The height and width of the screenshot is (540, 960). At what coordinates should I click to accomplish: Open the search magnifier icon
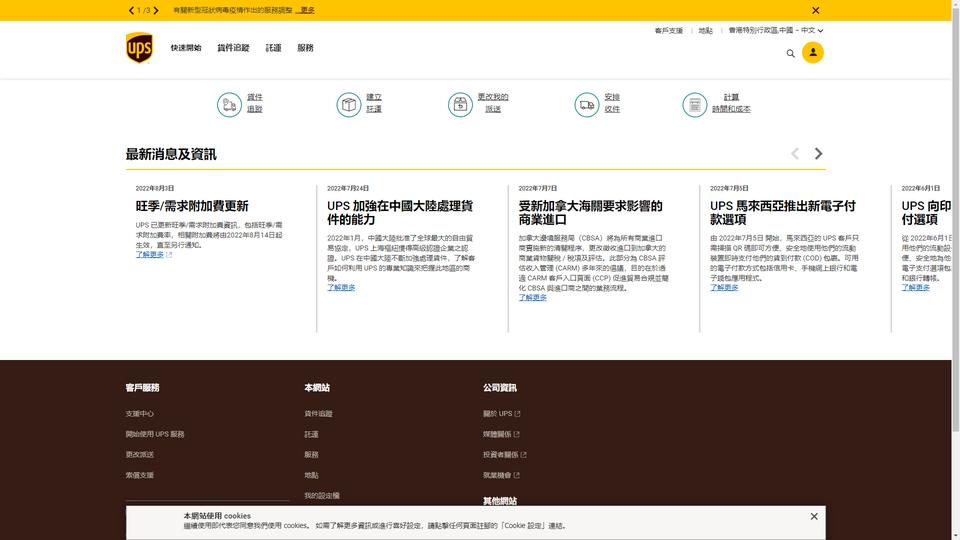(x=790, y=53)
